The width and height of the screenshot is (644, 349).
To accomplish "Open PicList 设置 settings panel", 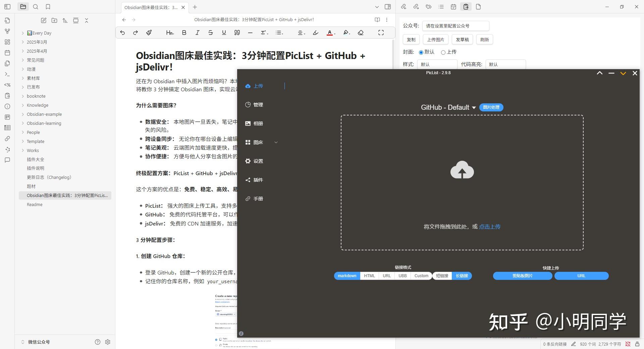I will click(x=258, y=161).
